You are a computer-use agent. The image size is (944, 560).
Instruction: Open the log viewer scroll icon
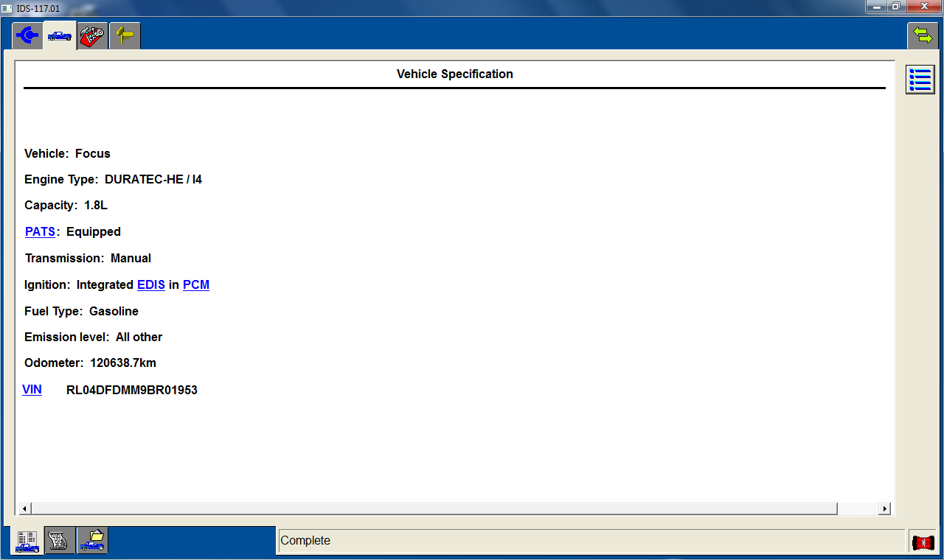tap(59, 541)
